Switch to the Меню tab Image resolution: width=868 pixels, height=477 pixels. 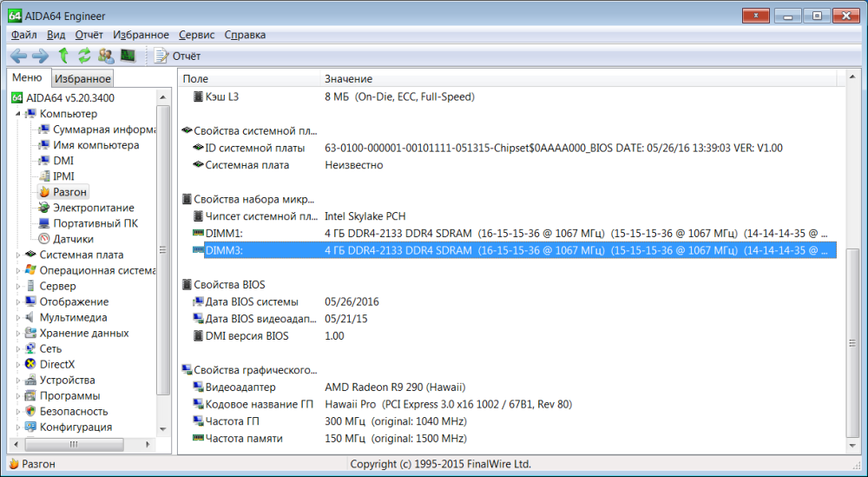[28, 78]
